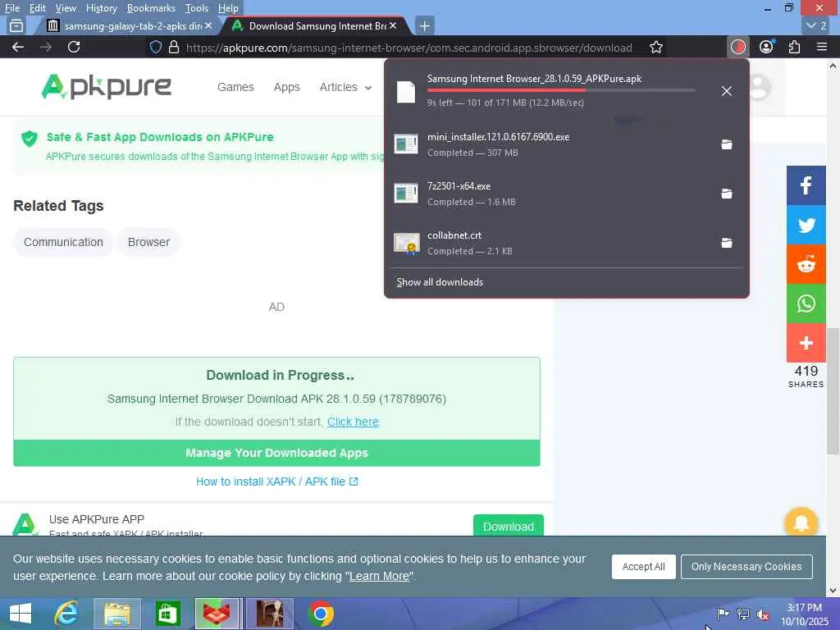The width and height of the screenshot is (840, 630).
Task: Click the Action Center flag tray icon
Action: coord(723,614)
